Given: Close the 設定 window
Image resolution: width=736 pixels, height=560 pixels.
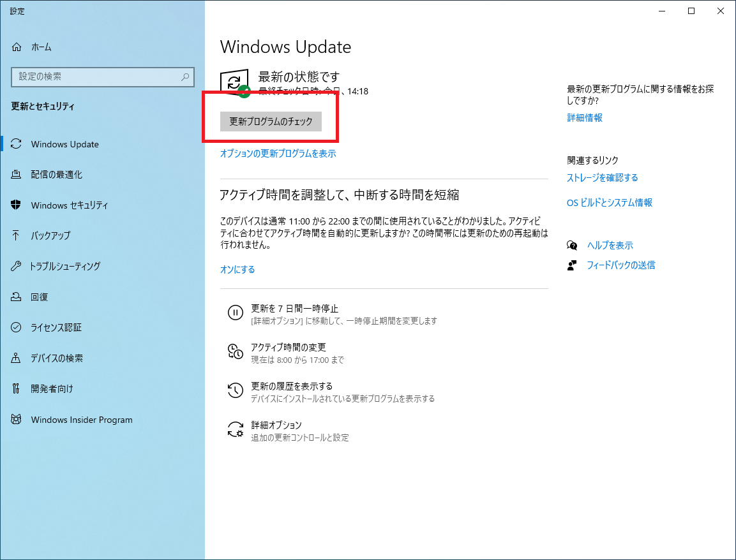Looking at the screenshot, I should pyautogui.click(x=721, y=11).
